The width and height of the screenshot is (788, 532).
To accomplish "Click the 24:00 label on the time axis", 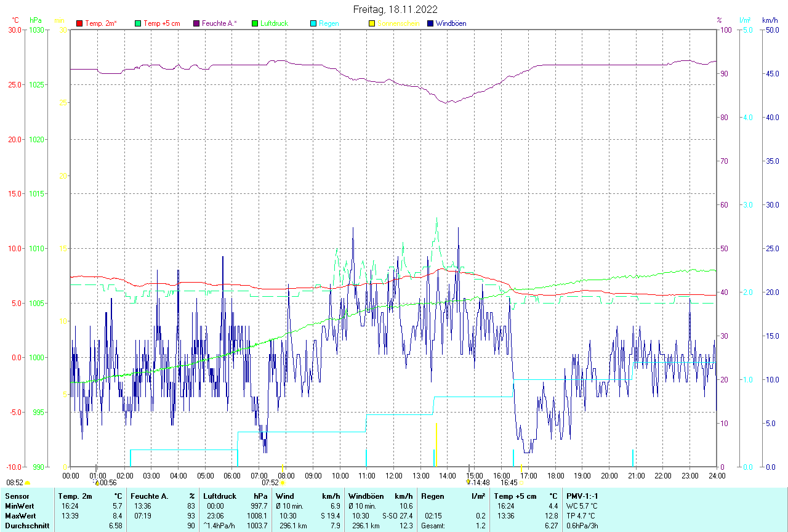I will coord(717,475).
